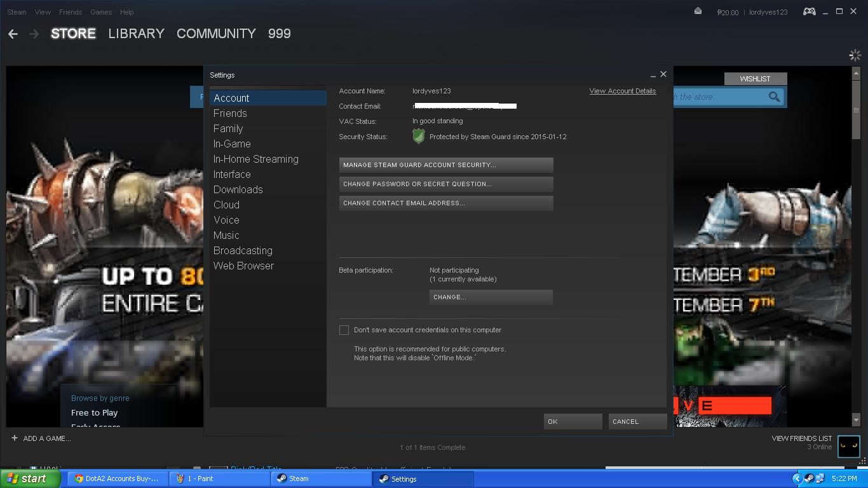Click the 'Protected by Steam Guard since 2015-01-12' text
Screen dimensions: 868x488
[498, 137]
